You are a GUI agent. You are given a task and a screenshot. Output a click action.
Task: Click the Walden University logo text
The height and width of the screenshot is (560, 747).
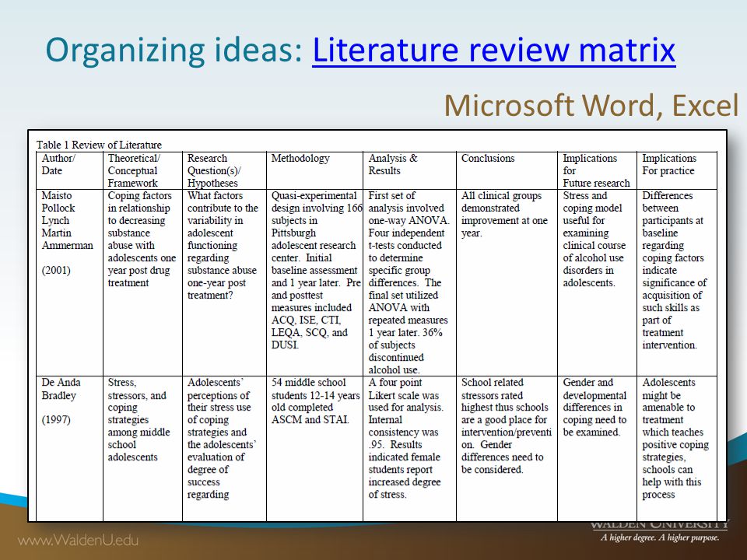660,525
